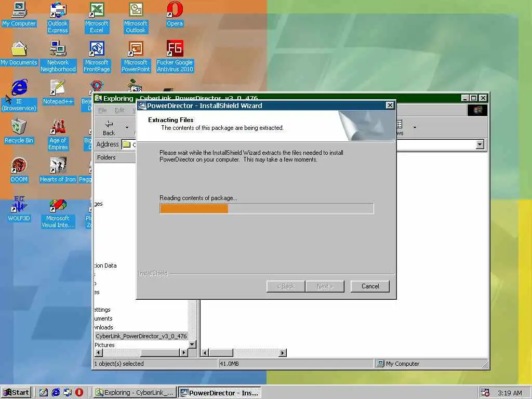Select the Pictures folder in tree
Viewport: 532px width, 399px height.
click(x=104, y=345)
